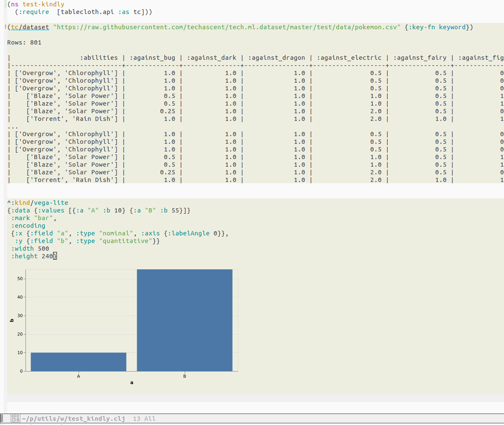
Task: Click the x-axis tick label A under the chart
Action: [79, 376]
